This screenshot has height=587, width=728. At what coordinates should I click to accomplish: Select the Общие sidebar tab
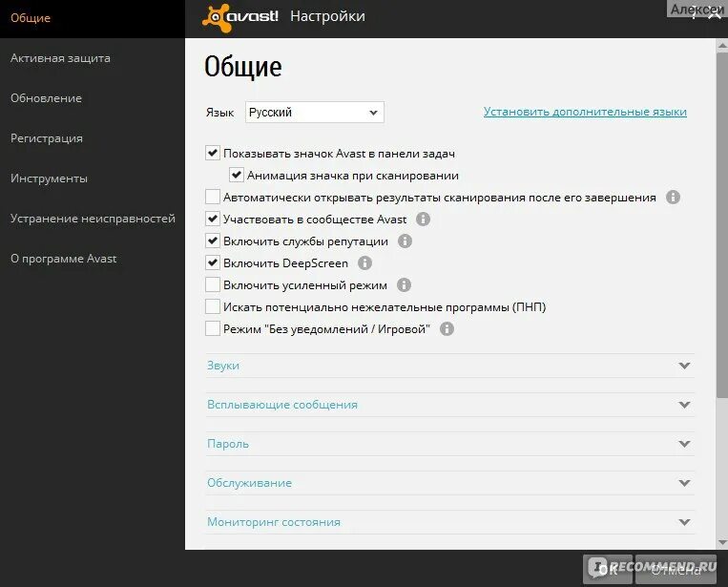pyautogui.click(x=93, y=18)
